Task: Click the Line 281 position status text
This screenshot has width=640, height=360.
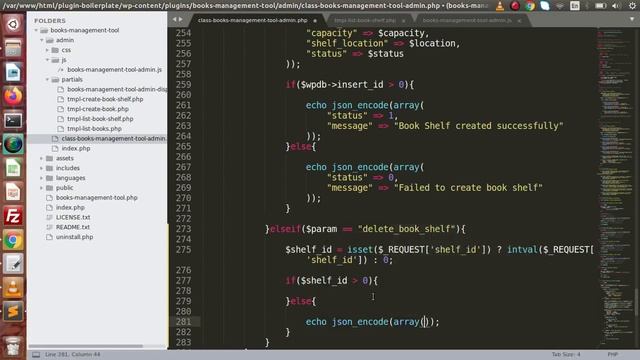Action: point(72,354)
